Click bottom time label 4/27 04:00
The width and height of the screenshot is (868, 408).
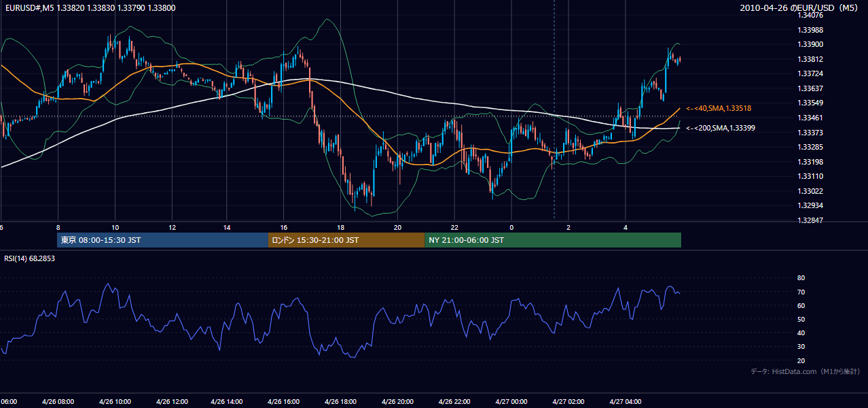626,401
